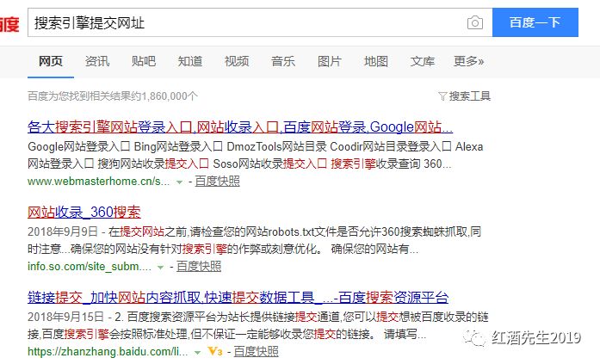Viewport: 600px width, 364px height.
Task: Open result 网站收录_360搜索
Action: (x=84, y=212)
